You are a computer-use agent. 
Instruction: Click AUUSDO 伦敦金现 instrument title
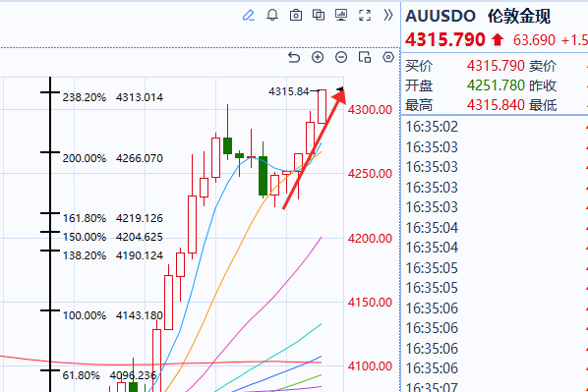(x=478, y=16)
